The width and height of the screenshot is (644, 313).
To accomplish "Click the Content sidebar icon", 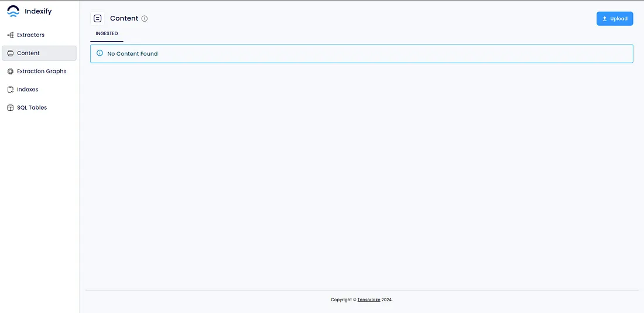I will click(11, 53).
